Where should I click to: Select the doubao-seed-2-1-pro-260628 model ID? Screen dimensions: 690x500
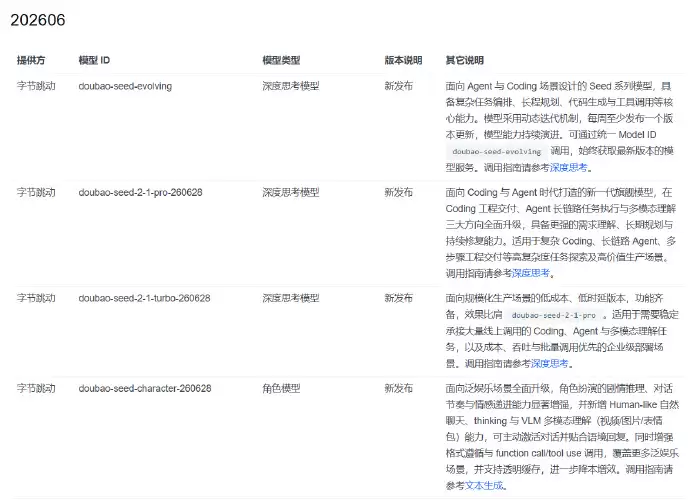coord(140,192)
